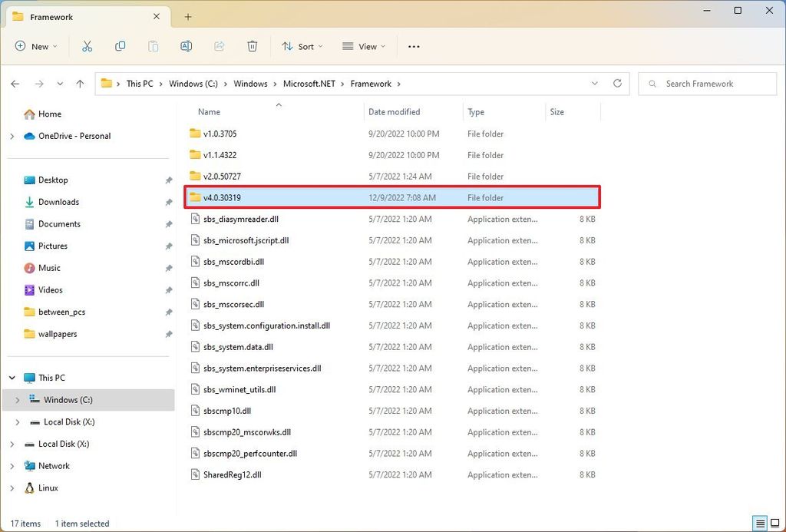
Task: Paste clipboard contents into Framework
Action: tap(153, 46)
